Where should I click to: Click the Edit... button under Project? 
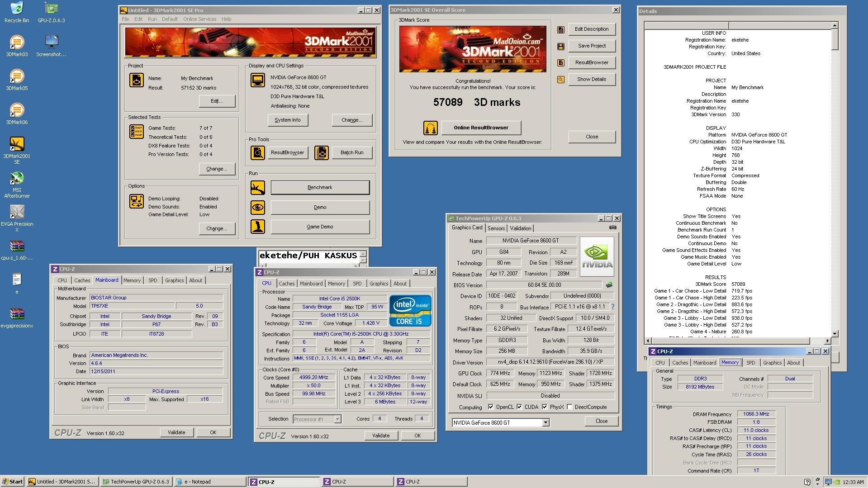click(217, 101)
